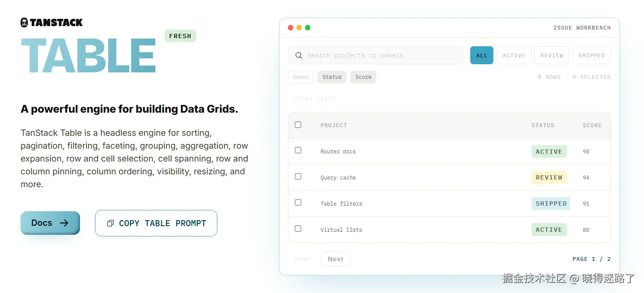Viewport: 644px width, 293px height.
Task: Click the SHIPPED status badge in Table filters row
Action: (551, 203)
